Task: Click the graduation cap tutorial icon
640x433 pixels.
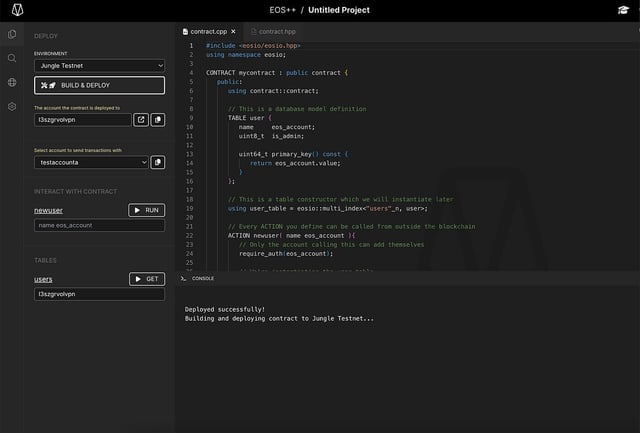Action: click(624, 10)
